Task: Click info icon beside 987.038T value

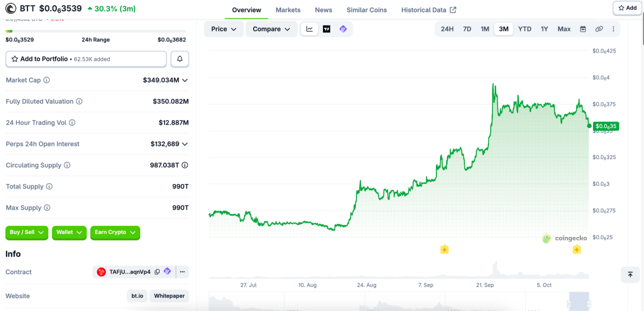Action: 185,165
